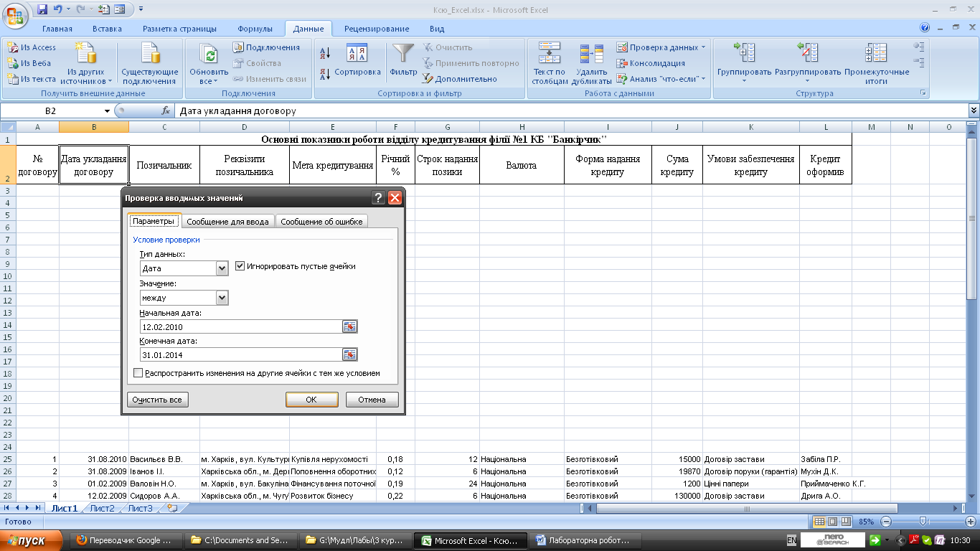Import data from text file (Из текста)

(x=32, y=79)
